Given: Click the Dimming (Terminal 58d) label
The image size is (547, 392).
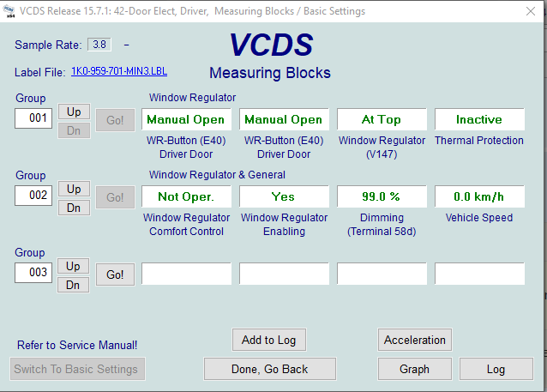Looking at the screenshot, I should coord(382,225).
